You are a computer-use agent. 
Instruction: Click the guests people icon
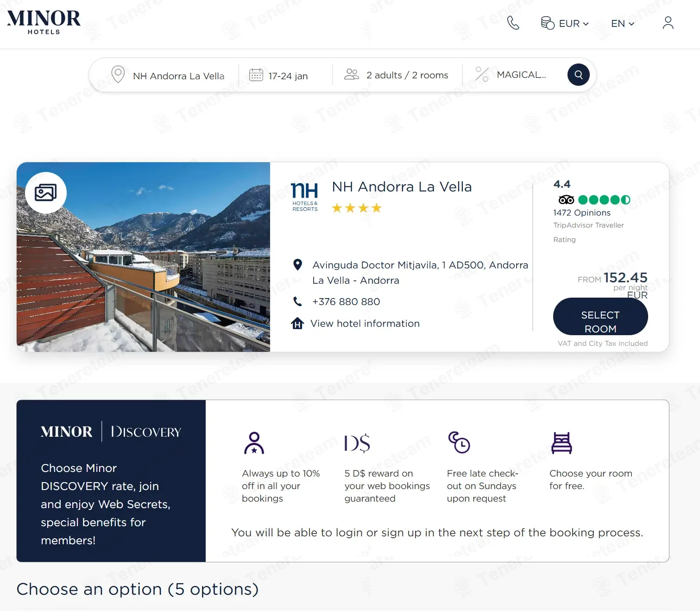coord(352,74)
